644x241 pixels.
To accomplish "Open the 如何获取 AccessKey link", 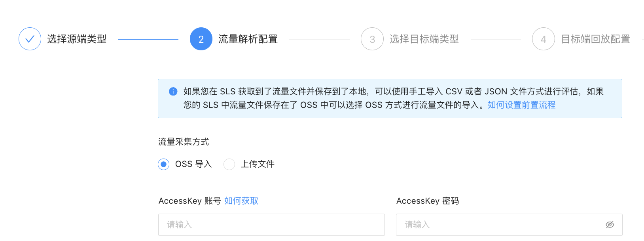I will [x=241, y=201].
